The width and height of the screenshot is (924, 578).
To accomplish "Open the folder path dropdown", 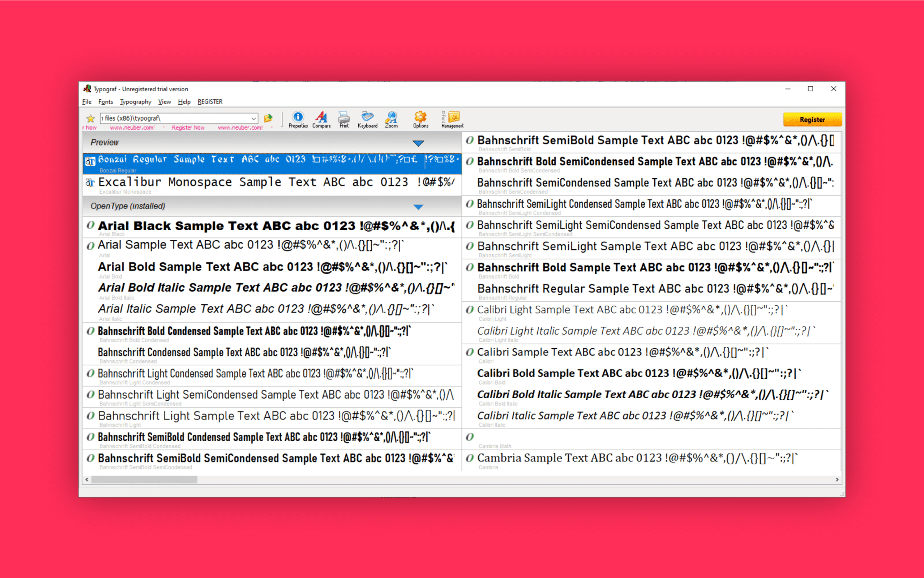I will (x=254, y=118).
